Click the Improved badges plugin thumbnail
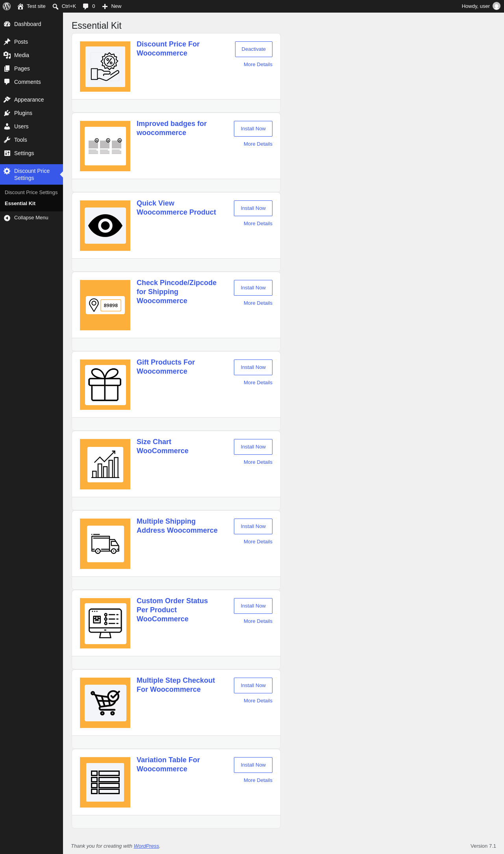The height and width of the screenshot is (854, 504). [105, 146]
